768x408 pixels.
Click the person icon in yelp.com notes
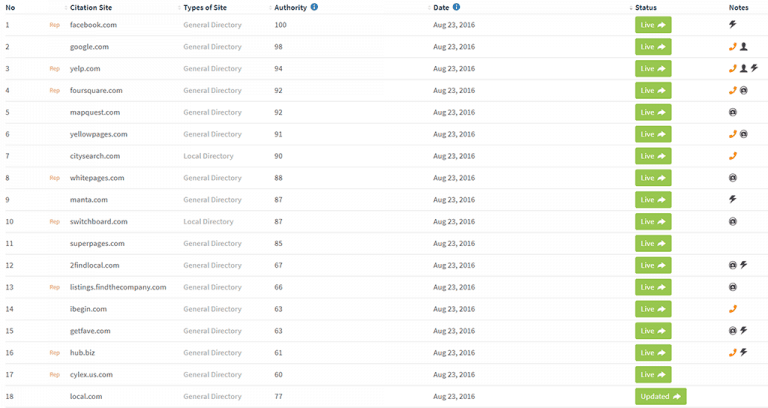(x=744, y=69)
